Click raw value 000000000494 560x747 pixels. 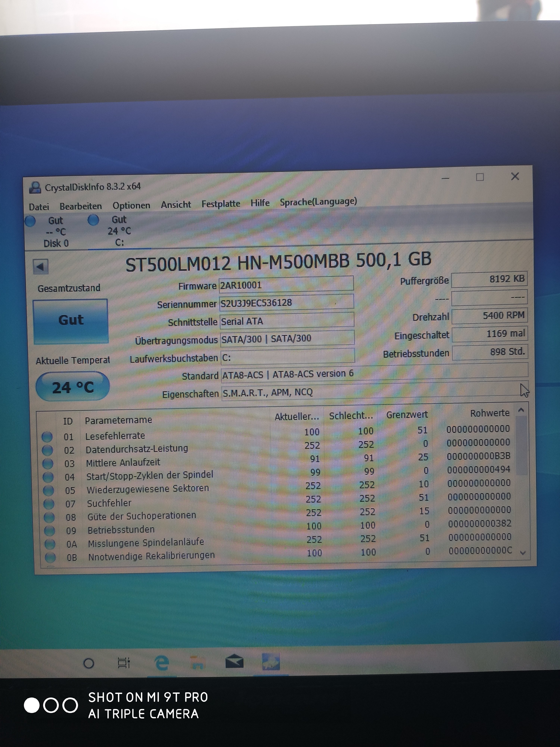pyautogui.click(x=479, y=470)
